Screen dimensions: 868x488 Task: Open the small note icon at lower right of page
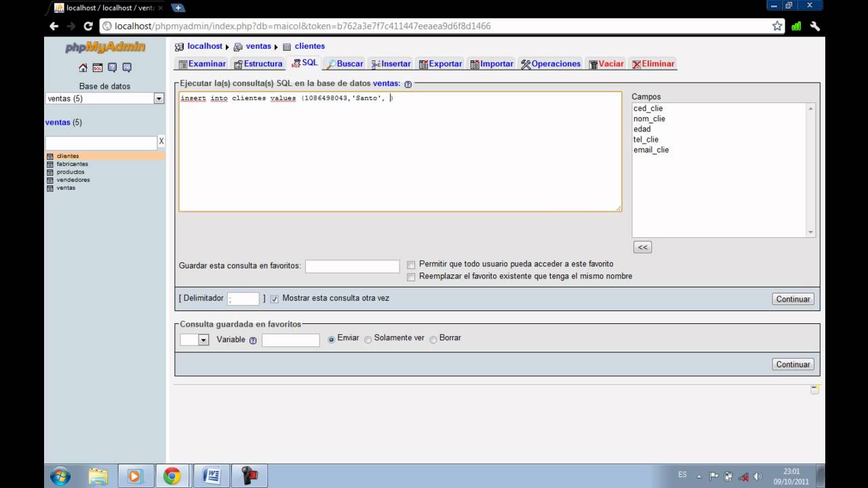pos(814,389)
